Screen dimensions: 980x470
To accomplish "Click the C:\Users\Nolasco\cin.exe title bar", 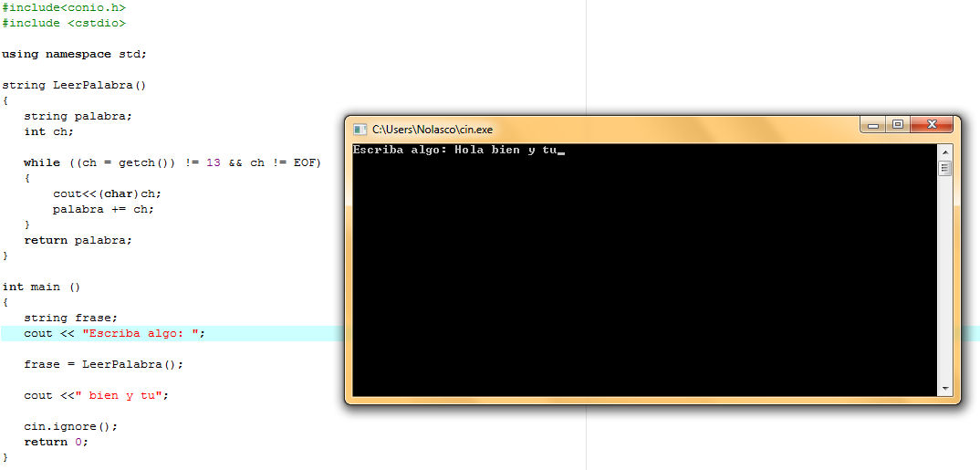I will pos(600,130).
